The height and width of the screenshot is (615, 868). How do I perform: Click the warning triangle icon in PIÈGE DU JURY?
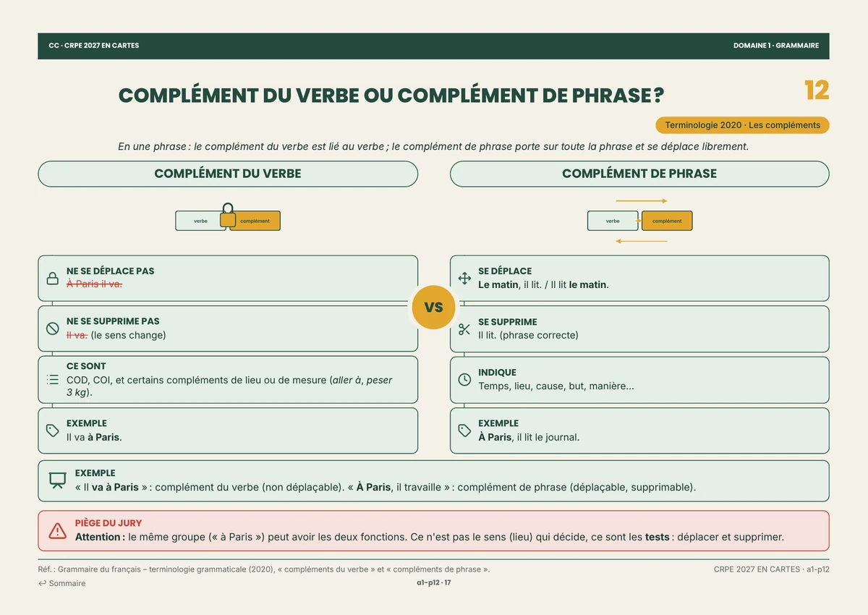(x=57, y=531)
